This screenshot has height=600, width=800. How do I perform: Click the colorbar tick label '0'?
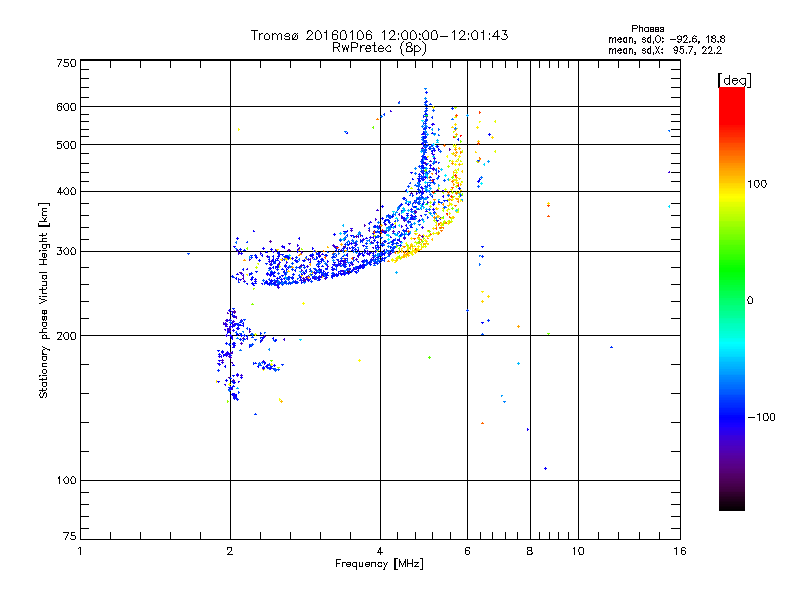coord(750,301)
